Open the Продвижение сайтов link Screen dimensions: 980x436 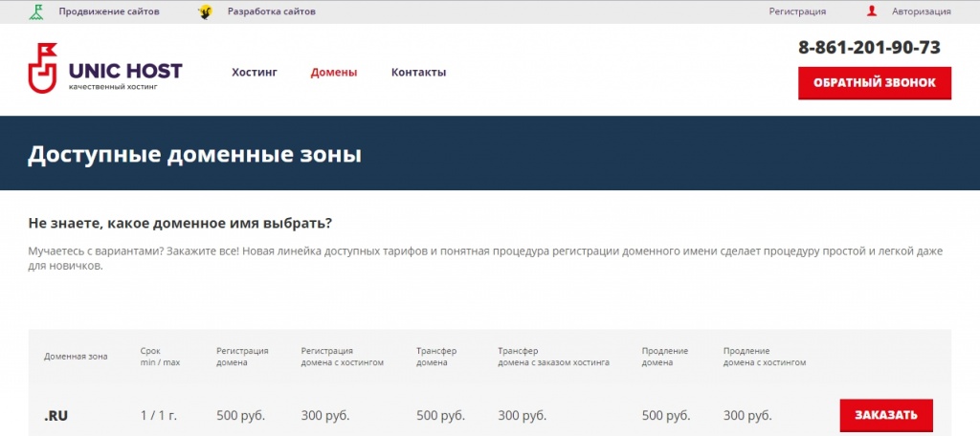tap(109, 11)
